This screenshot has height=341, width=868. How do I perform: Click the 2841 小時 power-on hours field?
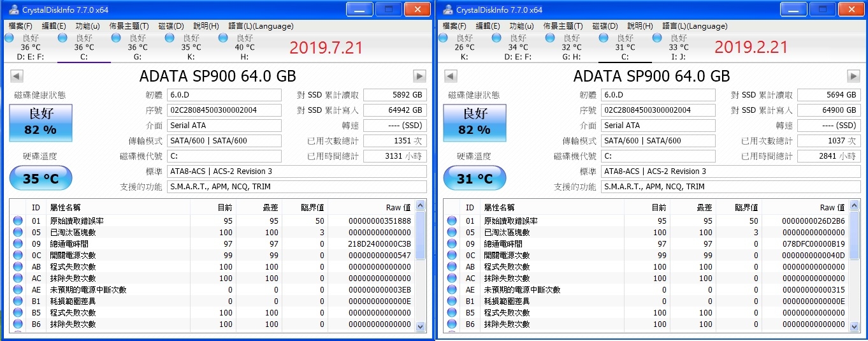coord(828,156)
